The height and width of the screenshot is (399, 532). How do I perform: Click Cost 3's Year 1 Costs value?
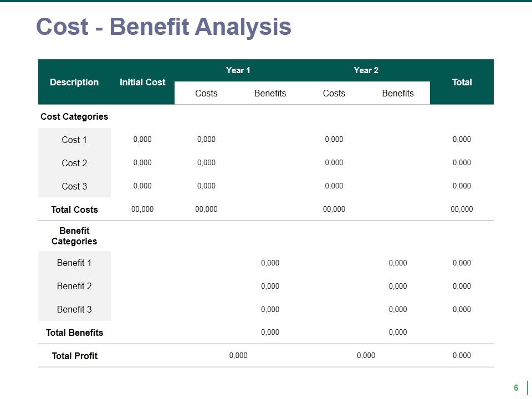coord(206,186)
